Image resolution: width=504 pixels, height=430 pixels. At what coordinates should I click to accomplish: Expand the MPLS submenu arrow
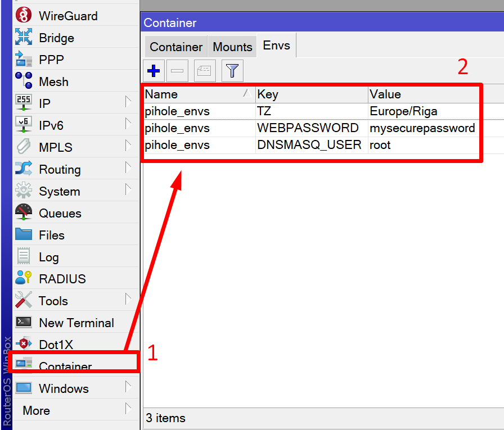click(x=128, y=145)
